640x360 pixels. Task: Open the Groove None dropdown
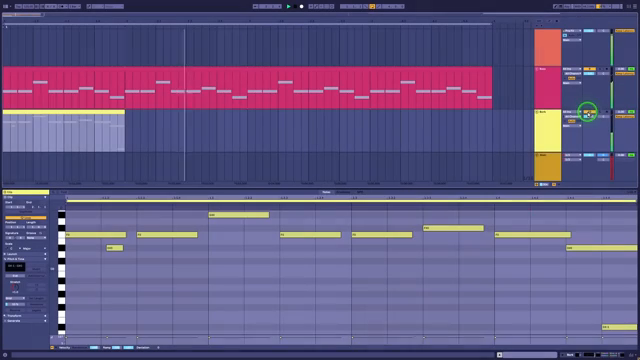[x=36, y=238]
